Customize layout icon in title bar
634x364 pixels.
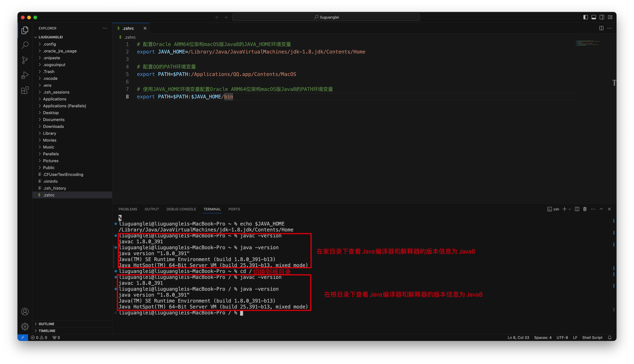tap(610, 17)
